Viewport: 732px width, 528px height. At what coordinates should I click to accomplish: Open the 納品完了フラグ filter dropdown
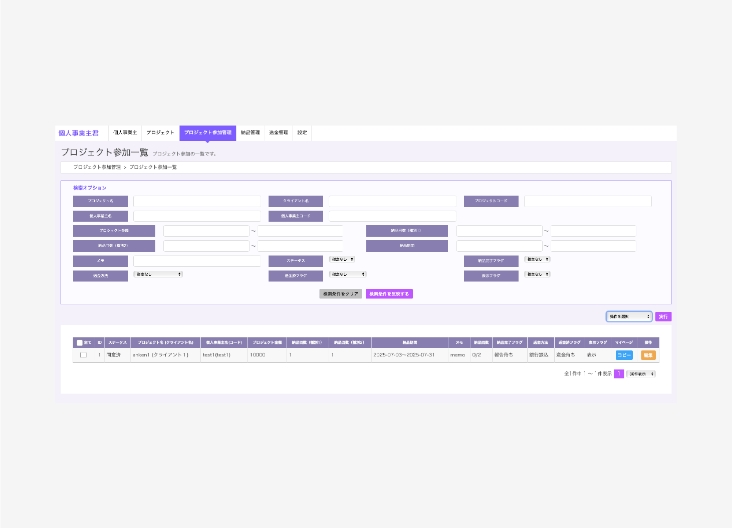point(537,260)
